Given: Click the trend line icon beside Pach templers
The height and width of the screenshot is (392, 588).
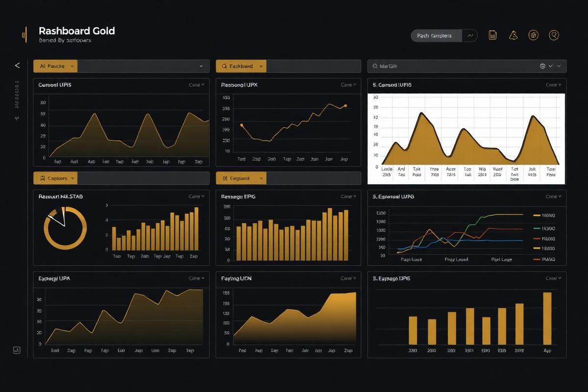Looking at the screenshot, I should point(470,36).
